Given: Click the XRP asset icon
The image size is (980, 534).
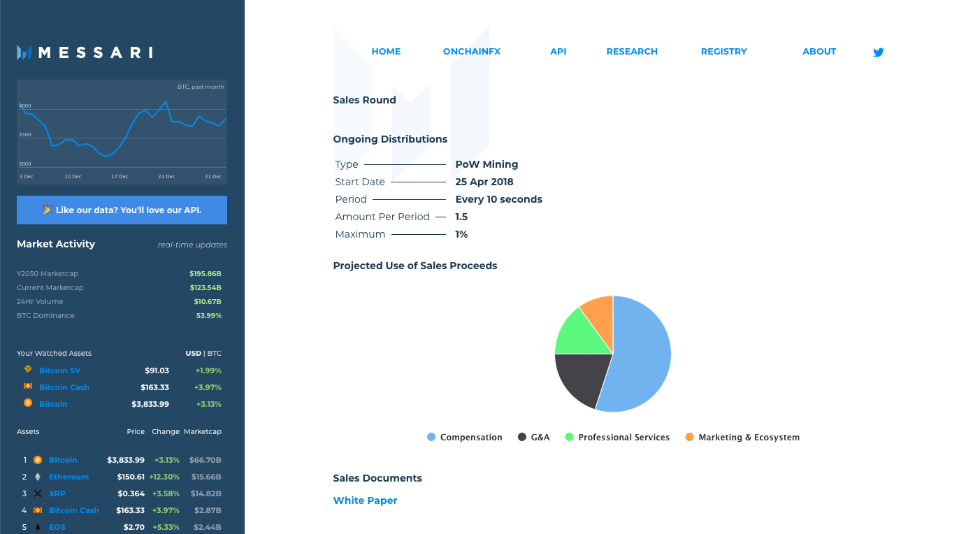Looking at the screenshot, I should click(38, 493).
